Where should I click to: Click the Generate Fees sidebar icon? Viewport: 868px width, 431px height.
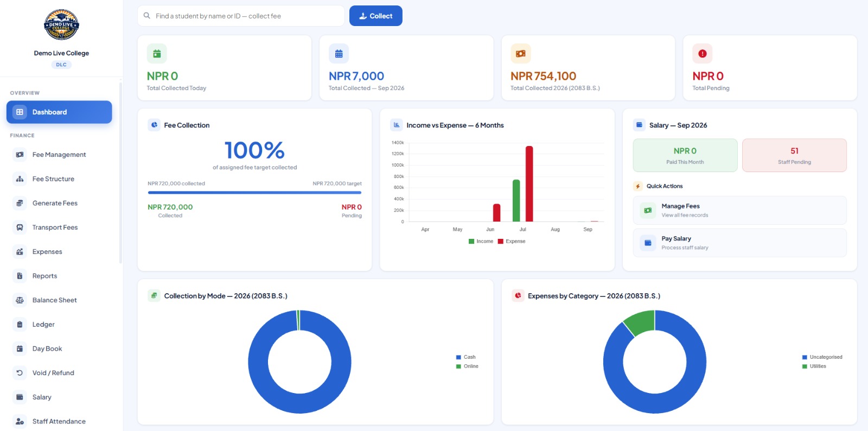coord(20,203)
